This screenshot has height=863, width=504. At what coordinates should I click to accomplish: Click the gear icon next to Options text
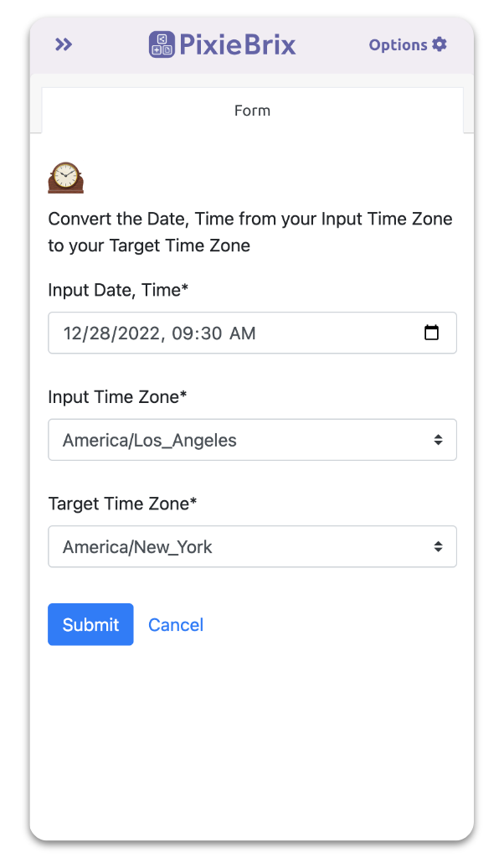439,44
